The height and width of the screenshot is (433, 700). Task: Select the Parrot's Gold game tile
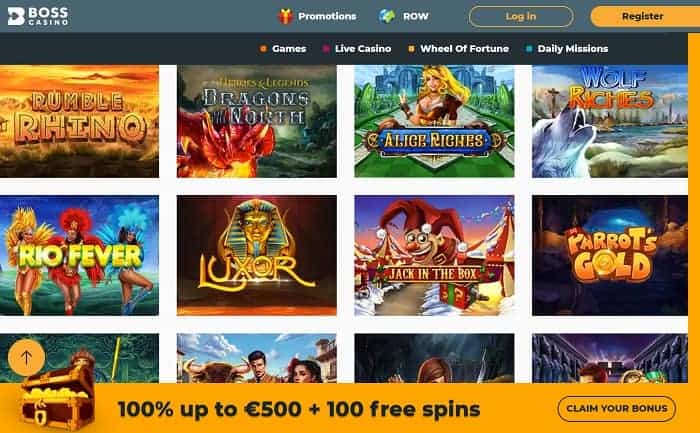click(610, 255)
